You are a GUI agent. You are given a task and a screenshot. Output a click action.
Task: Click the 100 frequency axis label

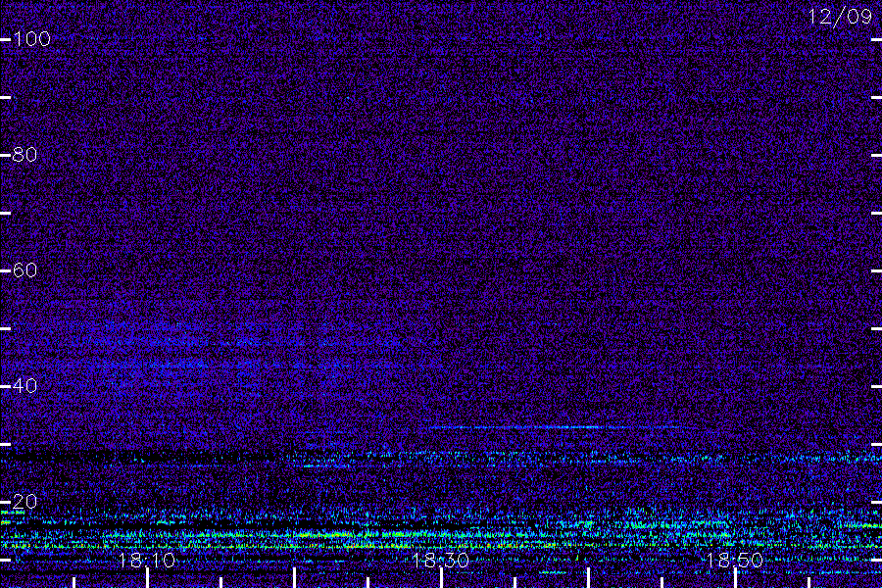click(x=31, y=39)
